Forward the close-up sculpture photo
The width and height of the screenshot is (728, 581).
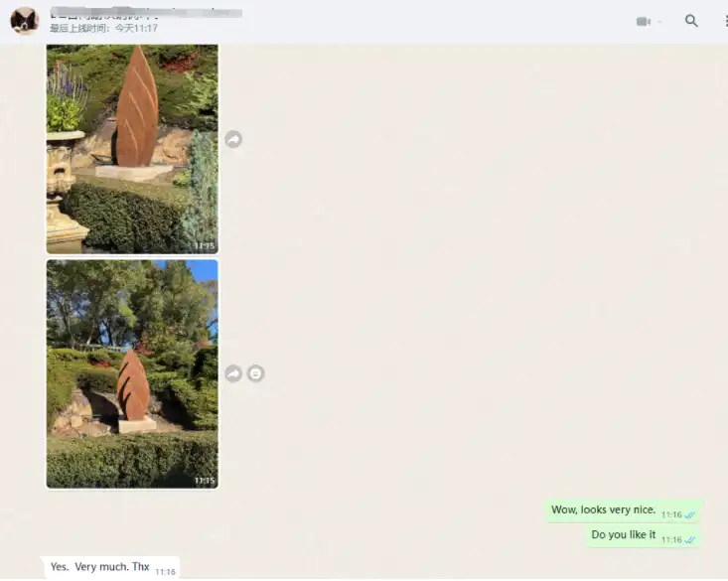[x=233, y=139]
